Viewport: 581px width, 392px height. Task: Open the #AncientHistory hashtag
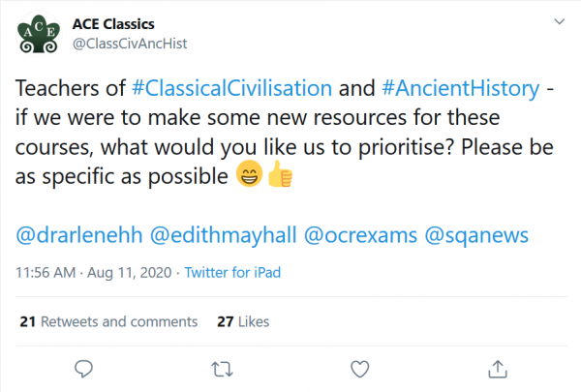[x=461, y=88]
